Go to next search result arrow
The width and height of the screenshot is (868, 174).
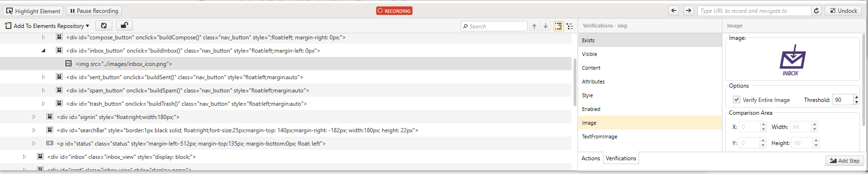[546, 26]
